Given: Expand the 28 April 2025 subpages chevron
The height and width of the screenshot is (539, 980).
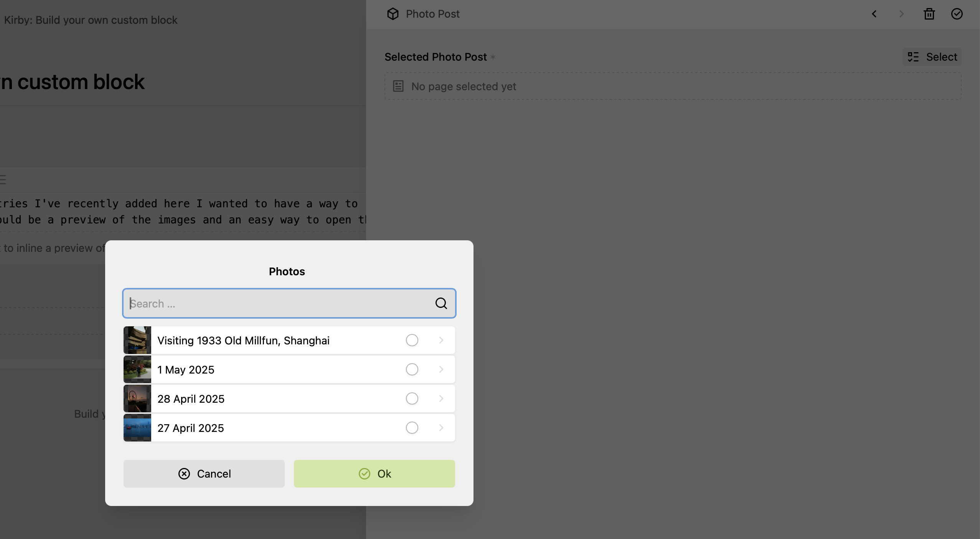Looking at the screenshot, I should pyautogui.click(x=441, y=398).
